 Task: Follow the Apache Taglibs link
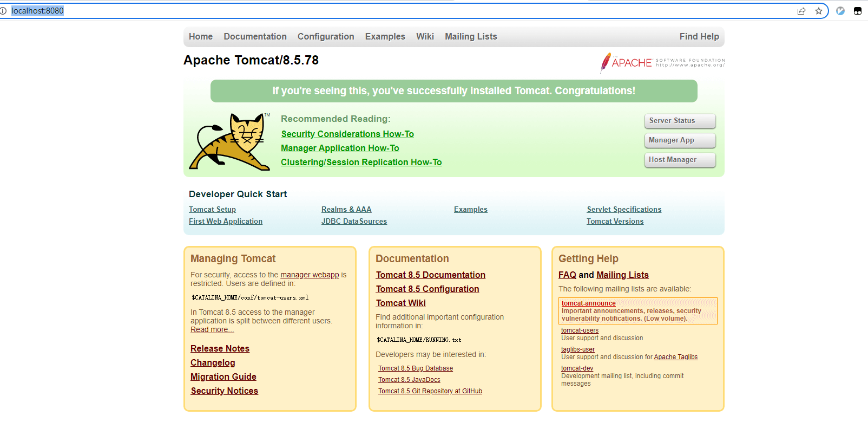[x=675, y=357]
